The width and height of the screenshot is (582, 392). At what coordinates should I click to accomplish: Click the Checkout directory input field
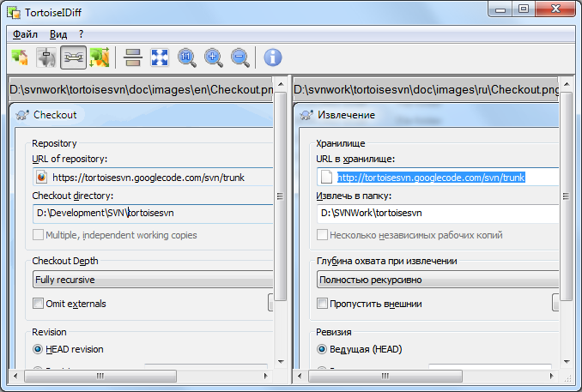(x=153, y=214)
